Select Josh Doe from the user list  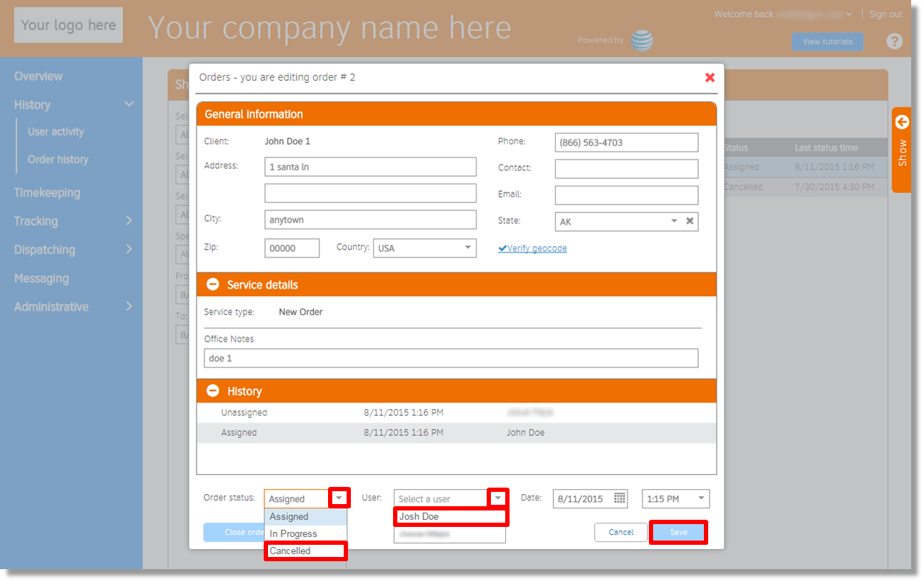coord(451,516)
